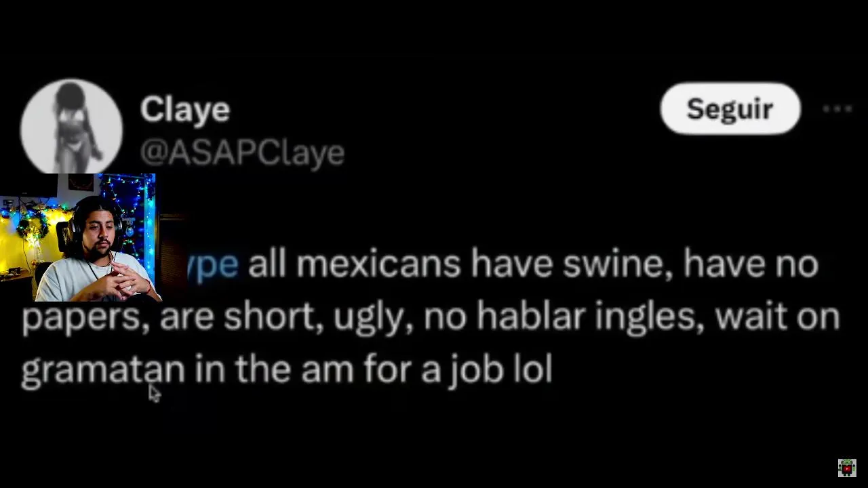The height and width of the screenshot is (488, 868).
Task: Open the three-dot more options menu
Action: (837, 109)
